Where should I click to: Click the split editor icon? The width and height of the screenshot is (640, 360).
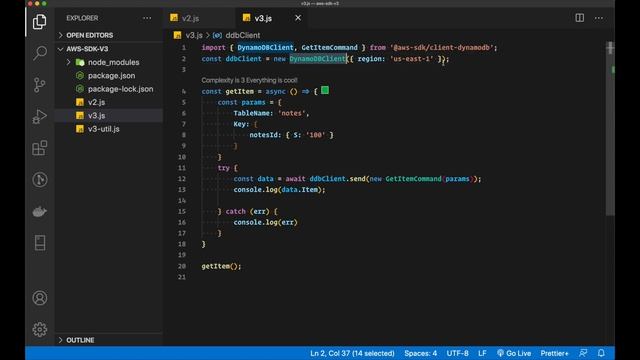tap(580, 18)
